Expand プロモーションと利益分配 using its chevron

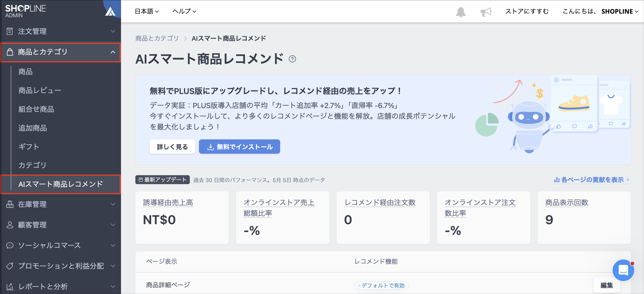[x=113, y=266]
